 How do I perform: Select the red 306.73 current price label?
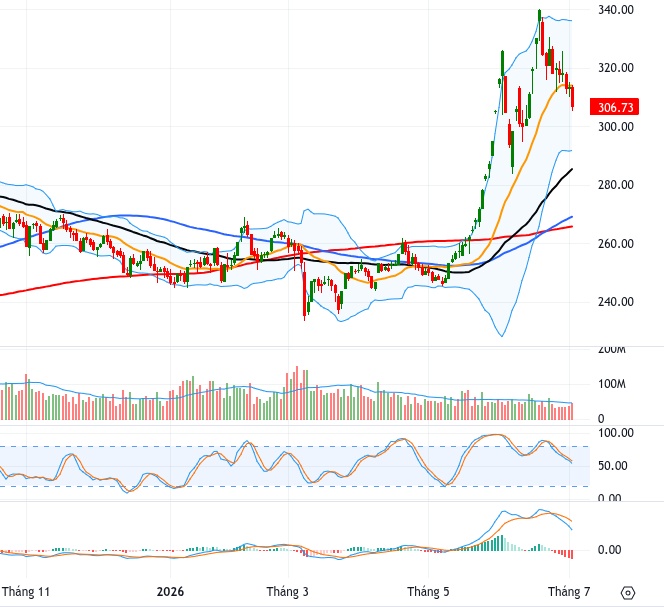tap(614, 107)
